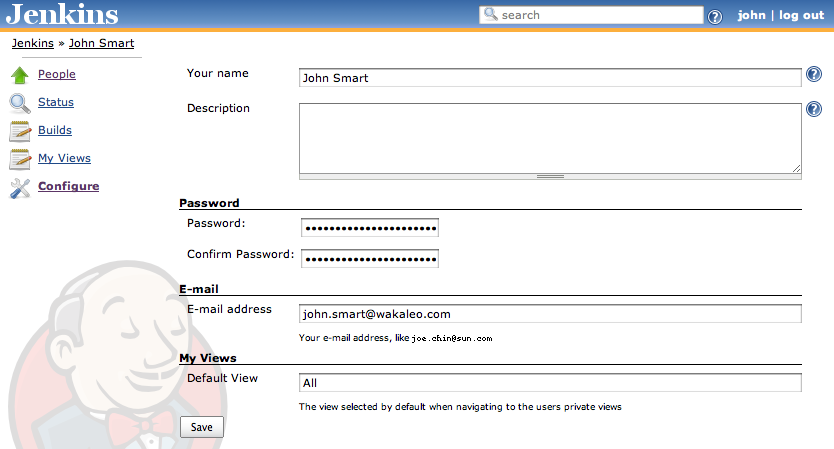834x449 pixels.
Task: Open help for Description field
Action: point(814,109)
